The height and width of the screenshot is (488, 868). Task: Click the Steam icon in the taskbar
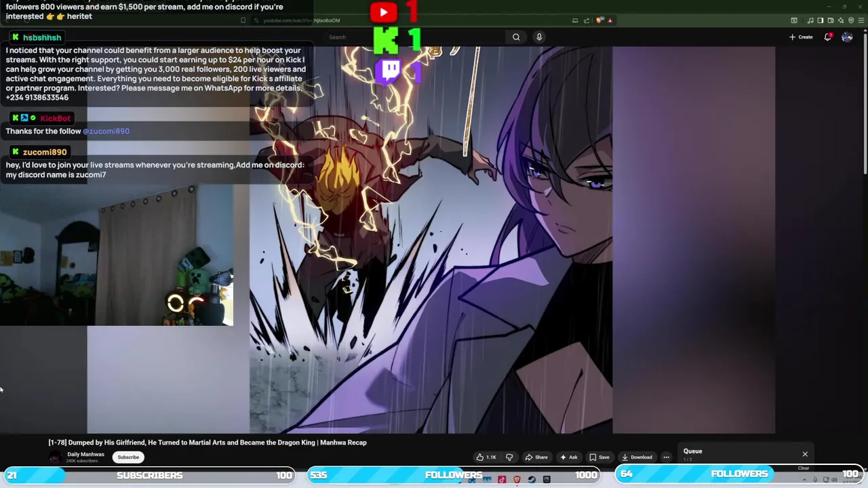pyautogui.click(x=532, y=480)
